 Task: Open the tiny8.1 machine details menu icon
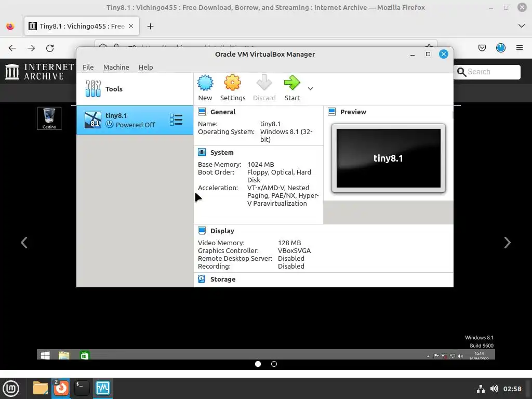point(176,120)
